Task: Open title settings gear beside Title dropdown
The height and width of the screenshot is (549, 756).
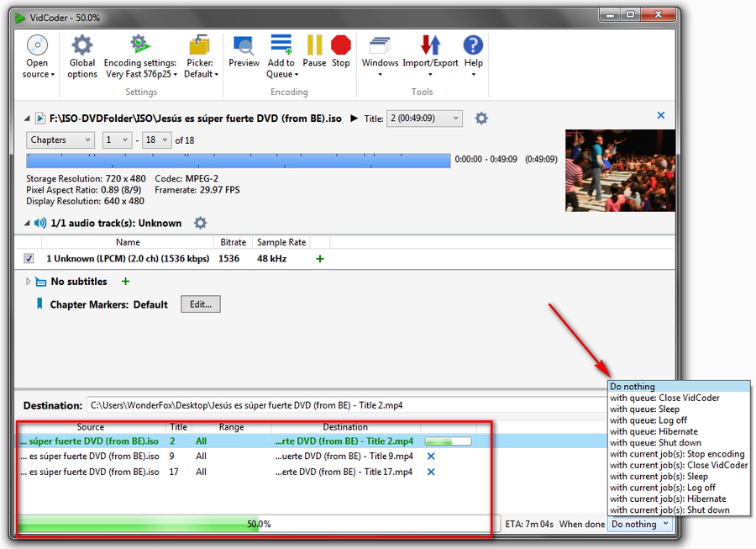Action: coord(481,119)
